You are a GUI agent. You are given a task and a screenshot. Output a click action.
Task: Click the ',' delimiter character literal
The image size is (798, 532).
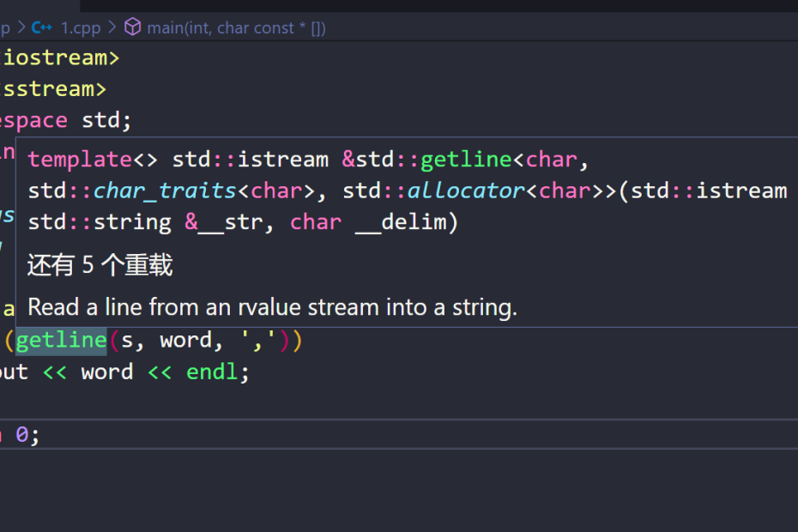coord(257,341)
